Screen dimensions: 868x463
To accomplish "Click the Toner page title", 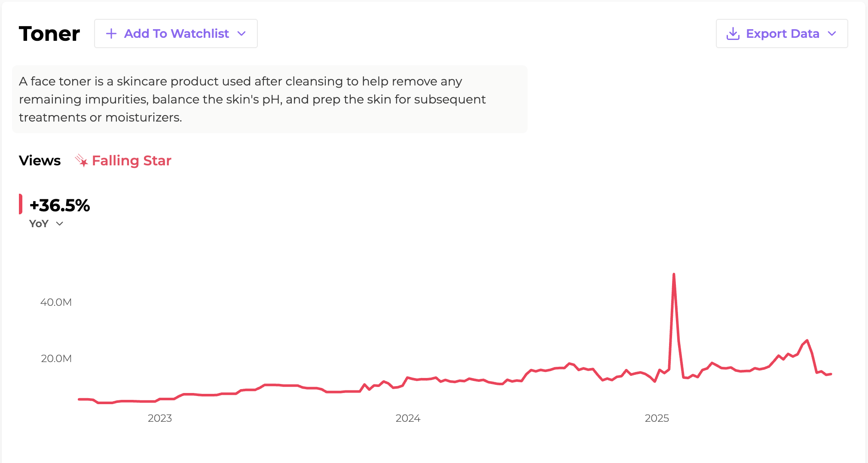I will [x=49, y=34].
